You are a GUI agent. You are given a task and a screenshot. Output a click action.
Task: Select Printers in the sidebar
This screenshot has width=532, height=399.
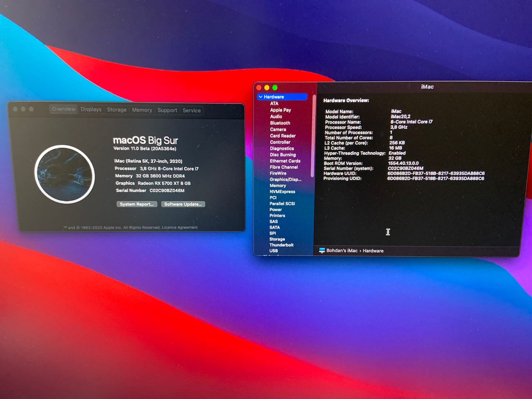point(277,216)
